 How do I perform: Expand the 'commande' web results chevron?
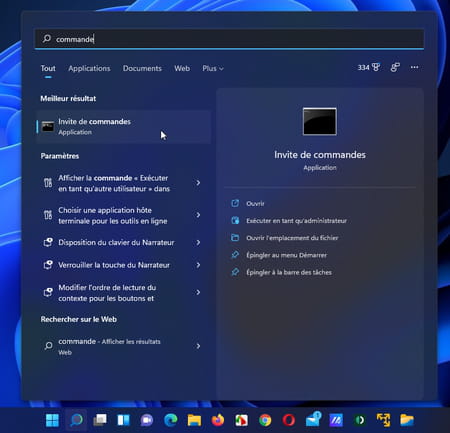click(x=198, y=346)
